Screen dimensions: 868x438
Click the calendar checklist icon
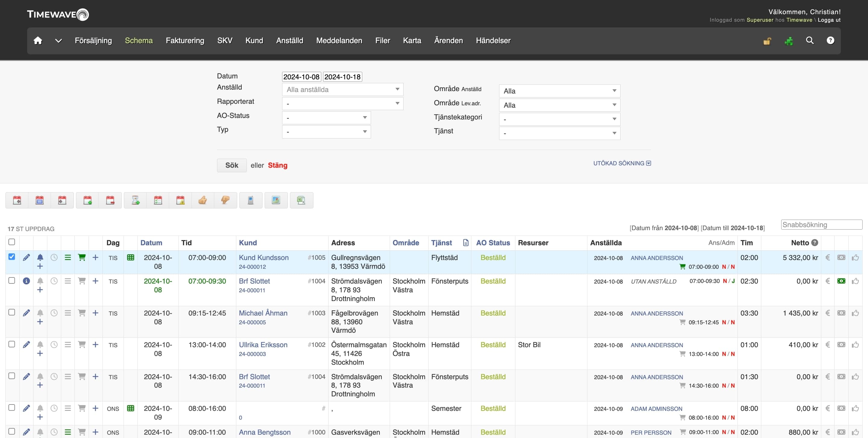158,200
